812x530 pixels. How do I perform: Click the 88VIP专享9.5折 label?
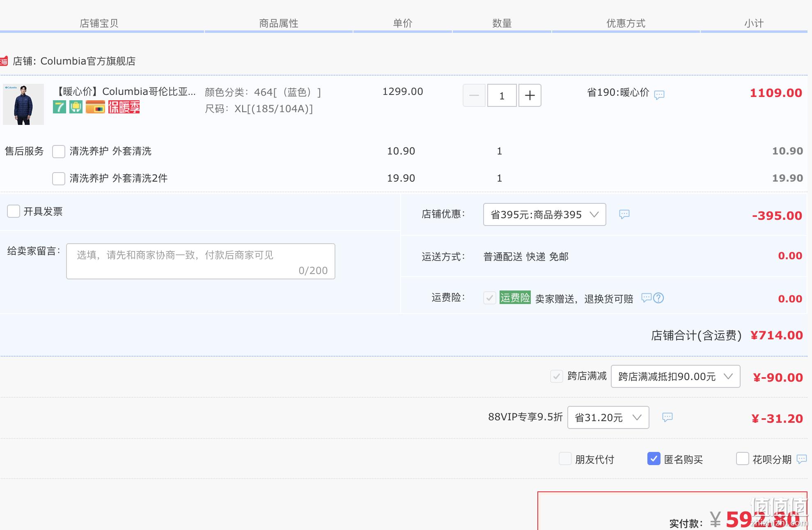point(525,417)
